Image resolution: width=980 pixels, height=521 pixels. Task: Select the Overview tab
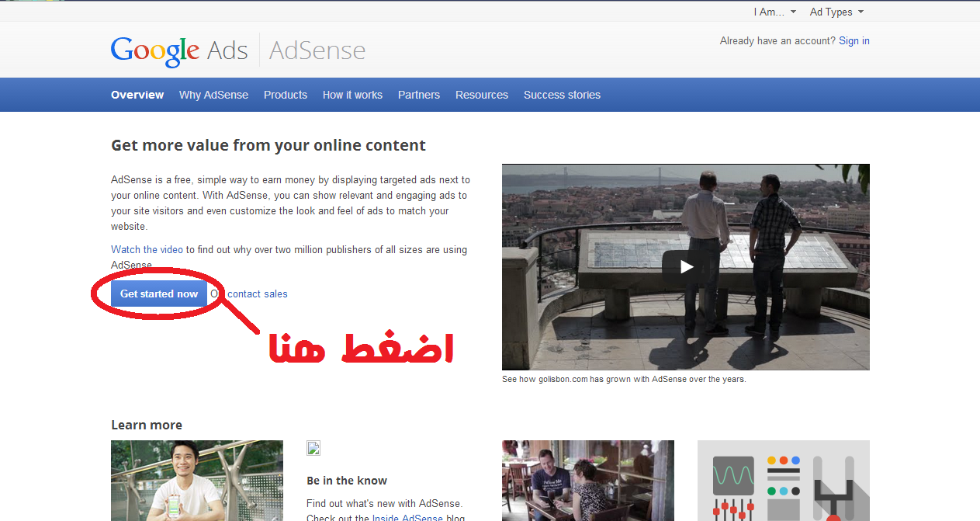click(x=137, y=95)
